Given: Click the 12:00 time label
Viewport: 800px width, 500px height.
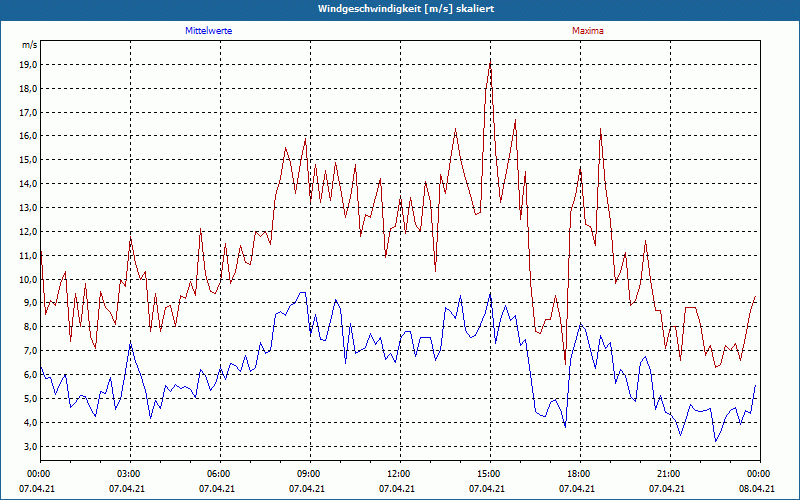Looking at the screenshot, I should 400,474.
